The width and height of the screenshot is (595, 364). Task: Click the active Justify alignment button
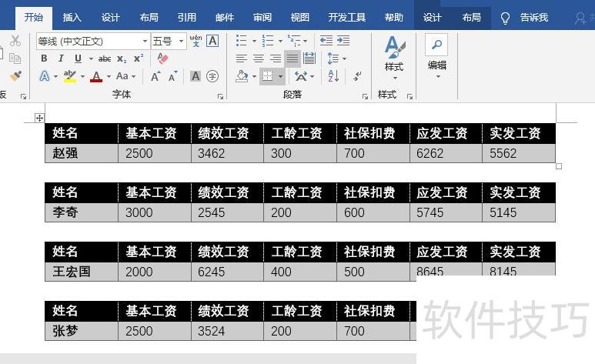[x=292, y=58]
